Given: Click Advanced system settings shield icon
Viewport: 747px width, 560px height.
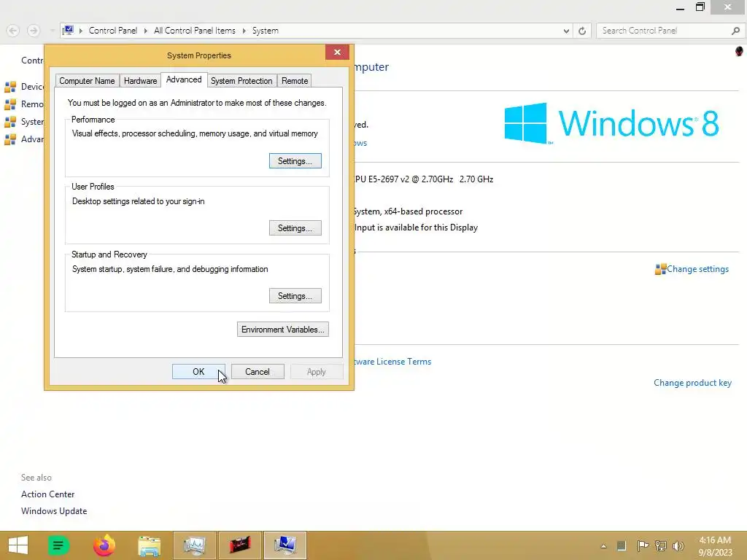Looking at the screenshot, I should (x=10, y=139).
